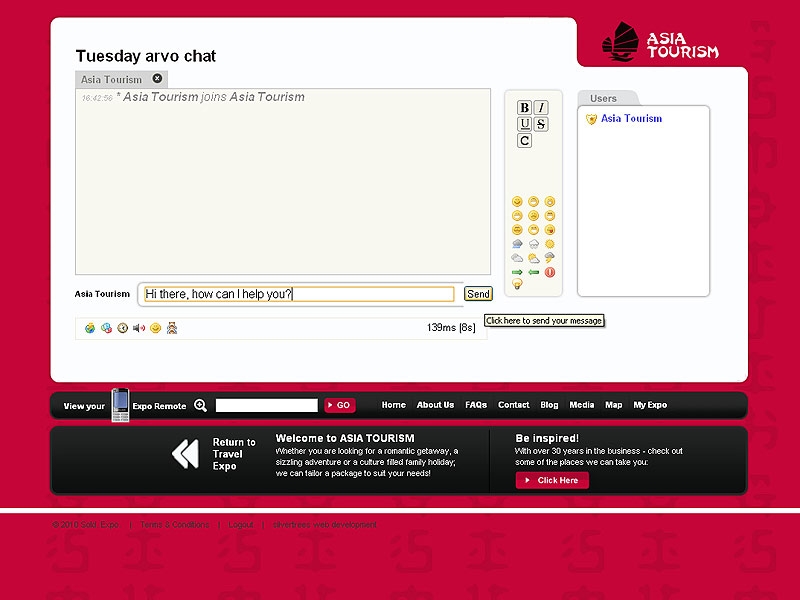The width and height of the screenshot is (800, 600).
Task: Close the Asia Tourism chat tab
Action: point(157,78)
